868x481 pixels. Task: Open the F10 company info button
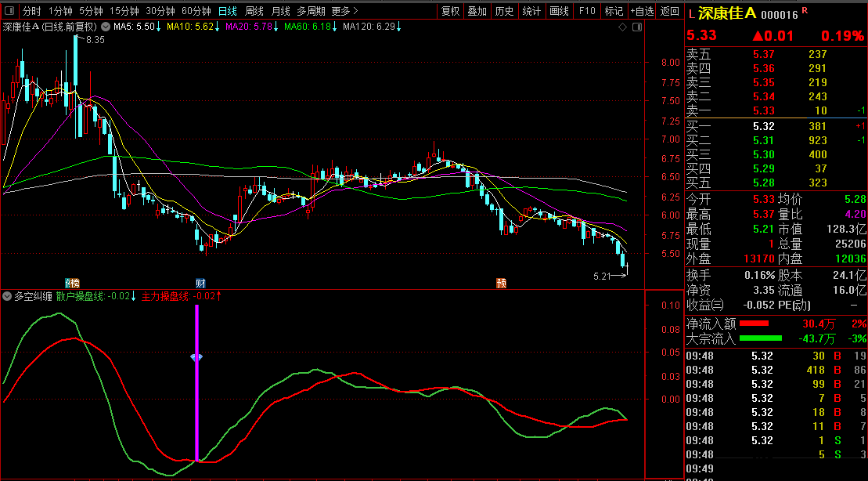coord(587,11)
